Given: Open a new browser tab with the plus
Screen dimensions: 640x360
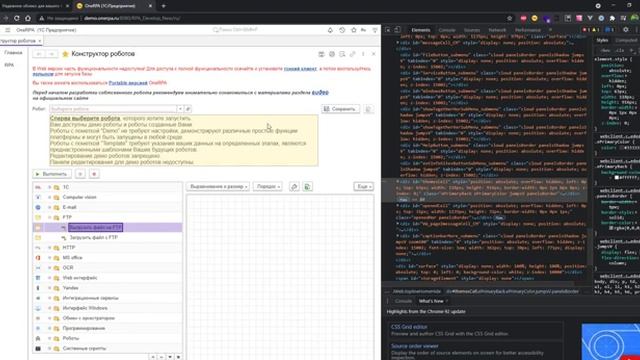Looking at the screenshot, I should pyautogui.click(x=163, y=6).
